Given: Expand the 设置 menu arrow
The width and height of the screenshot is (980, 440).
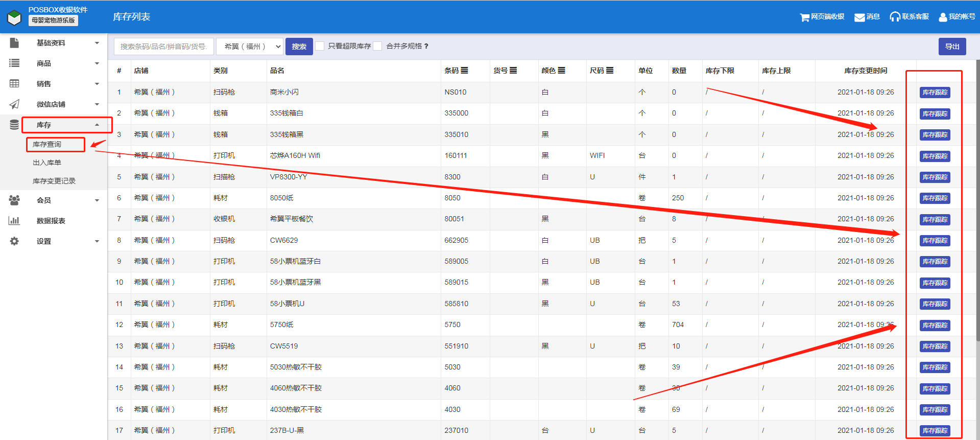Looking at the screenshot, I should tap(97, 241).
